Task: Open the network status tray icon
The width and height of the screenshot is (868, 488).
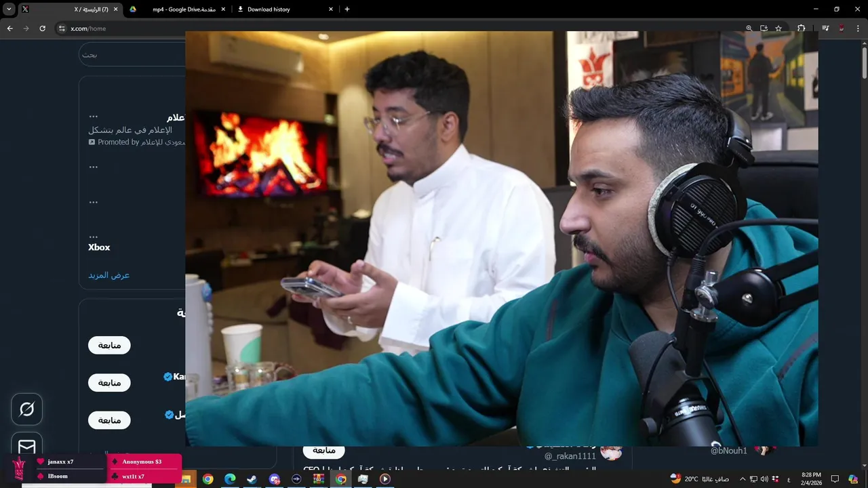Action: pyautogui.click(x=753, y=479)
